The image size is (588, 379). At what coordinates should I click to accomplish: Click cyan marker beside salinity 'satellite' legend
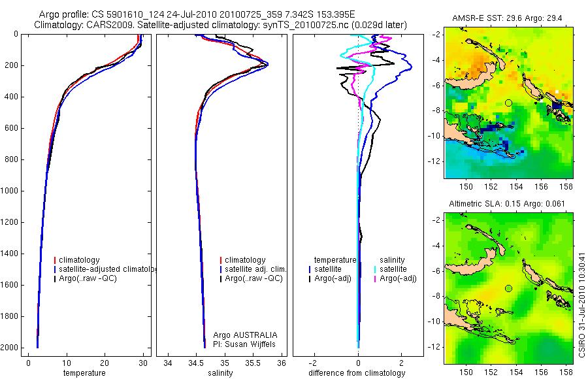(x=375, y=269)
